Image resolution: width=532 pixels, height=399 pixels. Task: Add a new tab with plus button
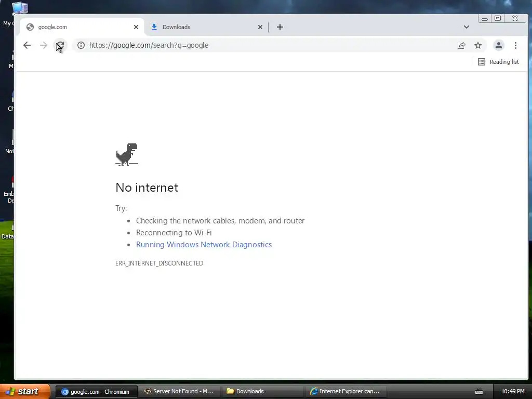pos(280,27)
